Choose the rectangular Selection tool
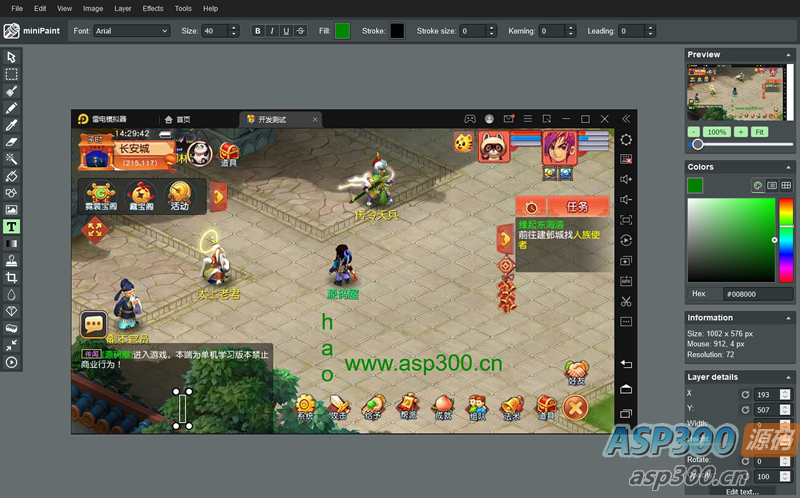This screenshot has height=498, width=800. click(x=12, y=74)
